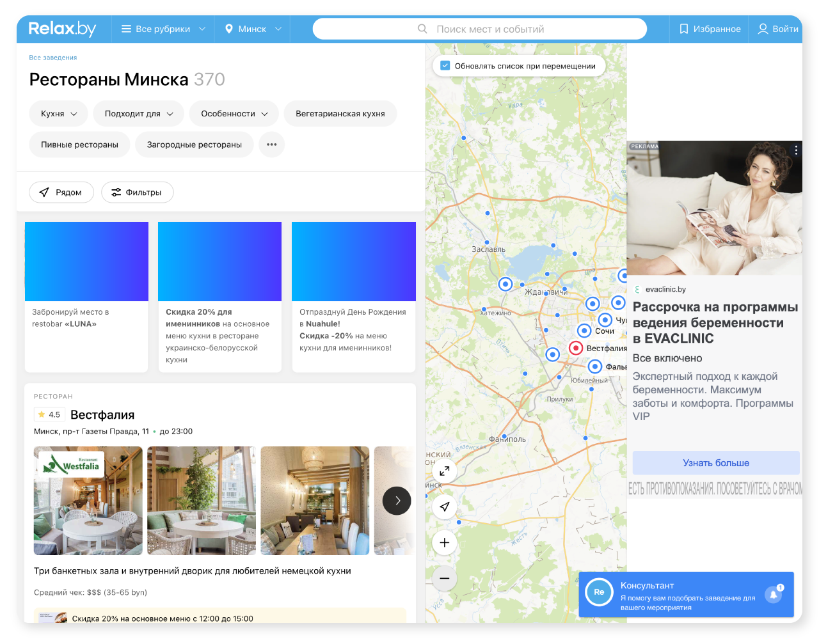This screenshot has height=644, width=819.
Task: Open the Nuahule birthday promo card
Action: point(354,297)
